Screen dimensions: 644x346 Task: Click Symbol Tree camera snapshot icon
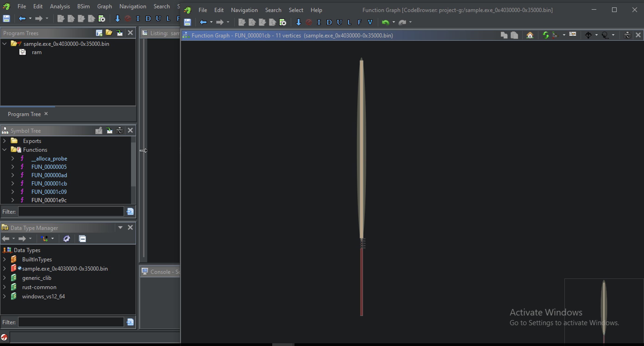pyautogui.click(x=119, y=130)
